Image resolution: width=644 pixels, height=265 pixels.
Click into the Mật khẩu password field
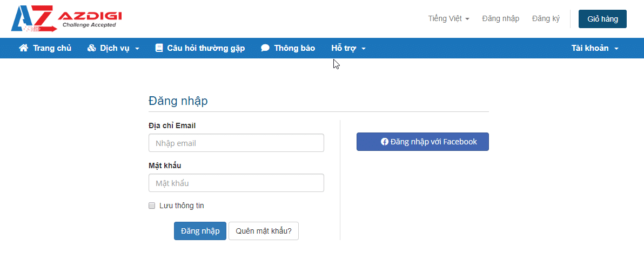coord(236,183)
